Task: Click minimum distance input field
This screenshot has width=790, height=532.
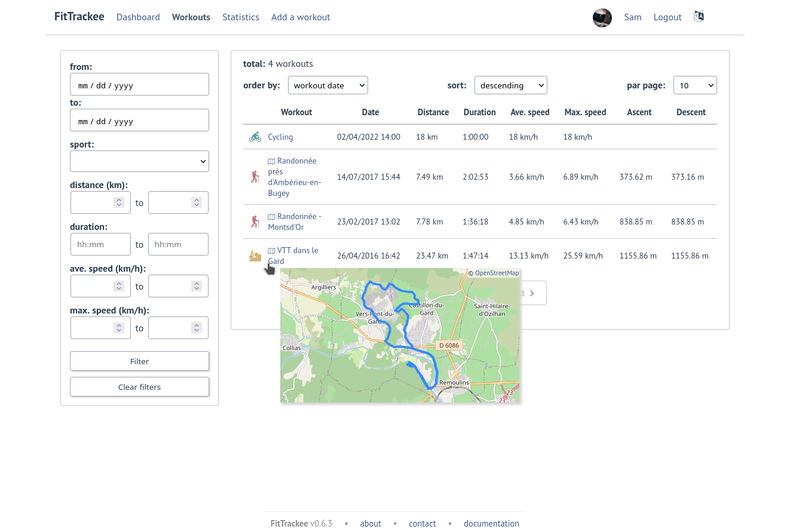Action: (x=100, y=202)
